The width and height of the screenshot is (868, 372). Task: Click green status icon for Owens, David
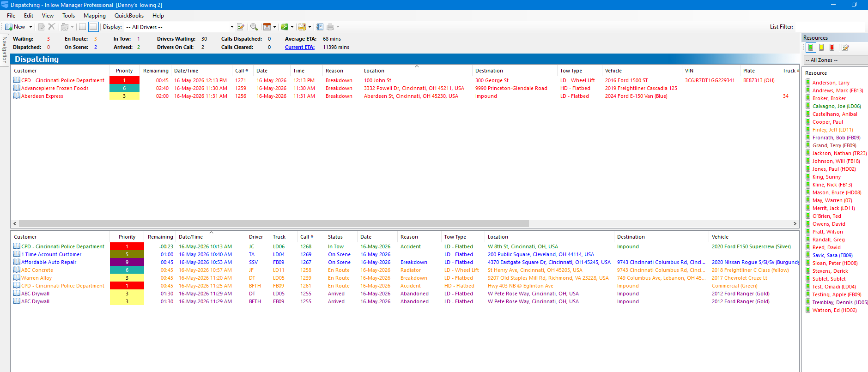tap(808, 223)
